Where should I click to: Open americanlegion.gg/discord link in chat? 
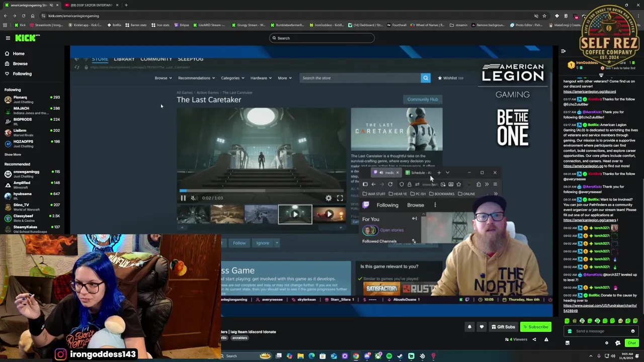pos(590,92)
